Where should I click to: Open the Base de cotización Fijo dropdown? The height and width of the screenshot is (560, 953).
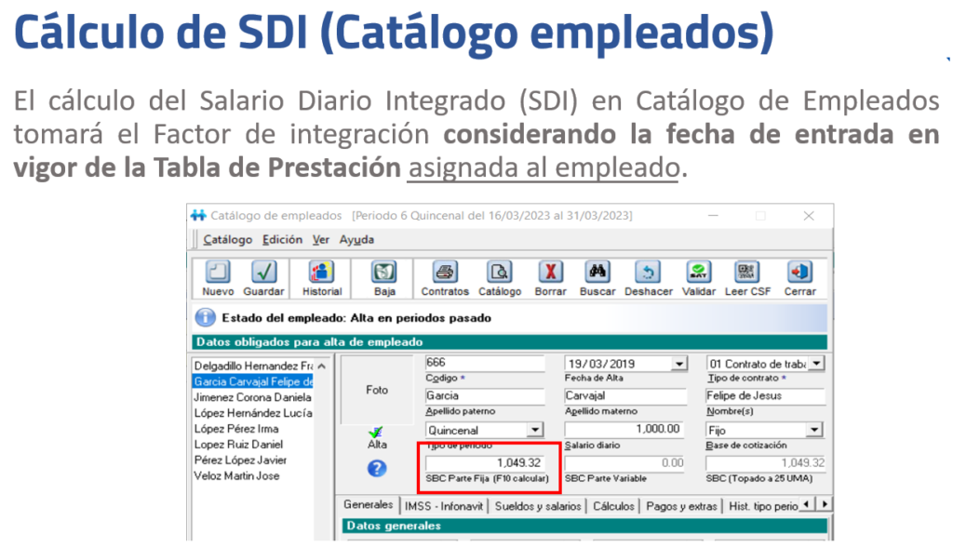(x=814, y=430)
